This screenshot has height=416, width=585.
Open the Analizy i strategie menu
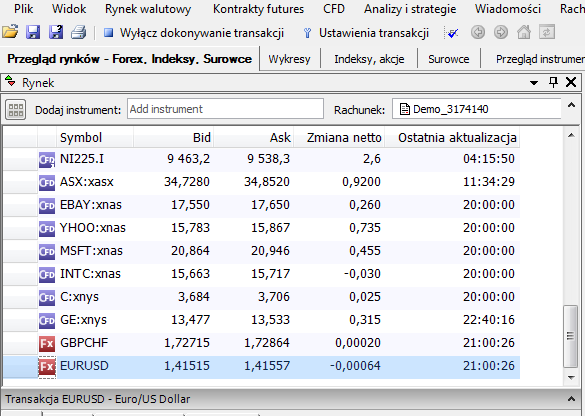(410, 9)
